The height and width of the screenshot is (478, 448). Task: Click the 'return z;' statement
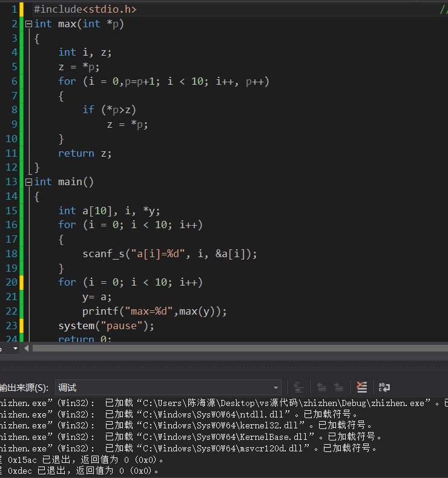tap(85, 153)
